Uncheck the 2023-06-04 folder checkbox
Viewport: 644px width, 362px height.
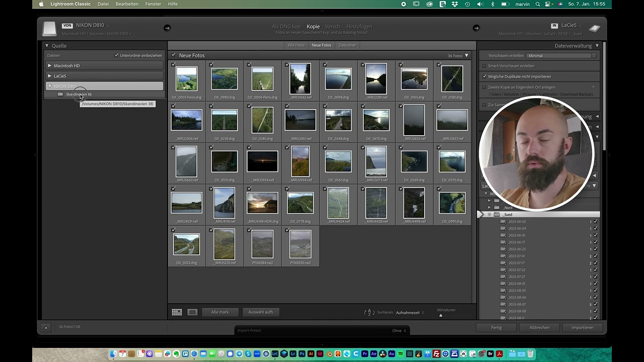[596, 228]
